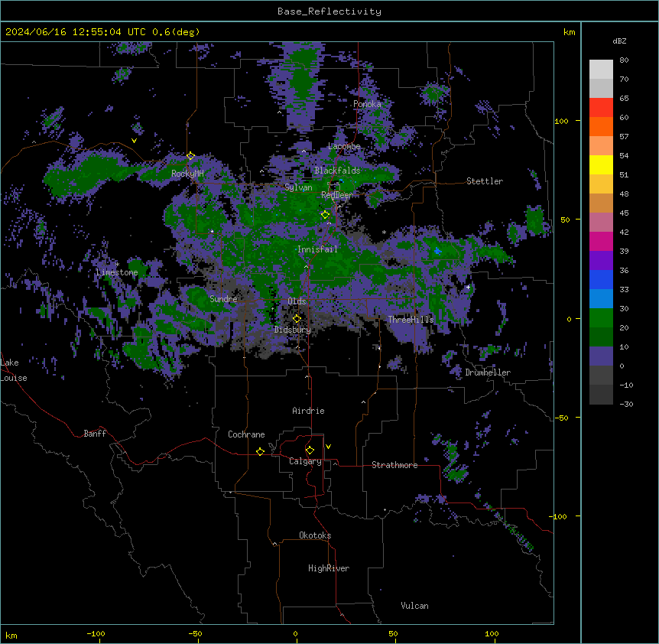Select the green swatch between 30 and 20 dBZ
This screenshot has height=644, width=659.
tap(601, 318)
